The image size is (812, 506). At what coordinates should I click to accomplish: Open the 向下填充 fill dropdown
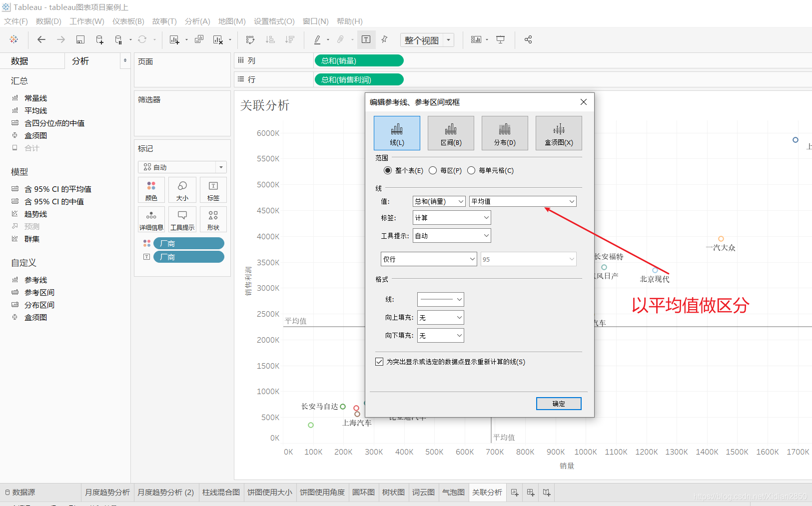[x=441, y=336]
